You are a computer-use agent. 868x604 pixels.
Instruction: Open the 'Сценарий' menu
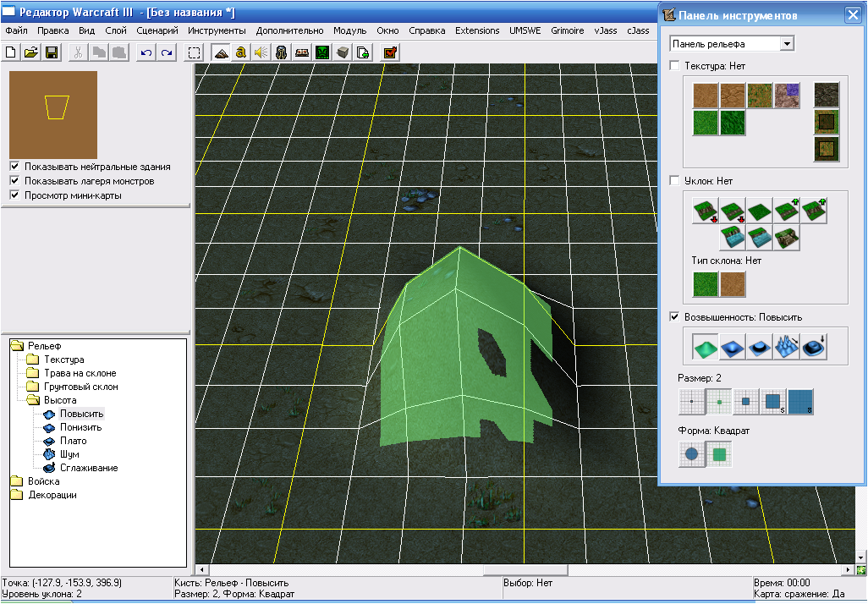pos(157,30)
